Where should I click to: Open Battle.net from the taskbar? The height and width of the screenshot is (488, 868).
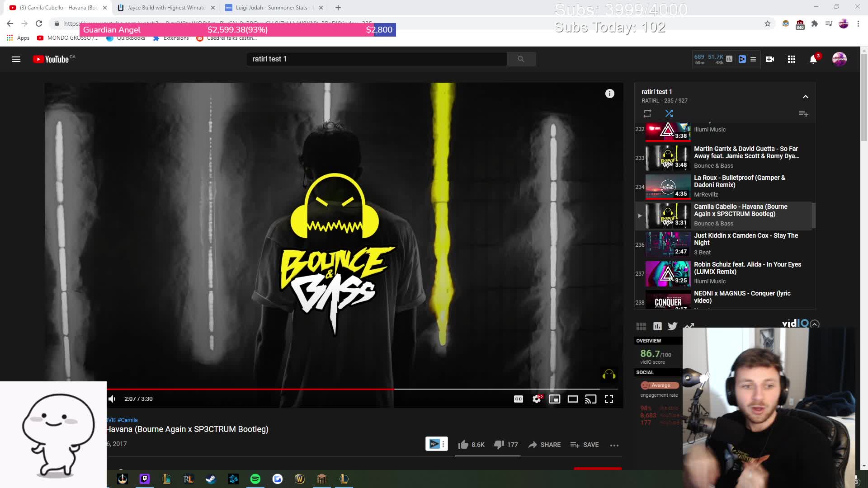[x=233, y=479]
